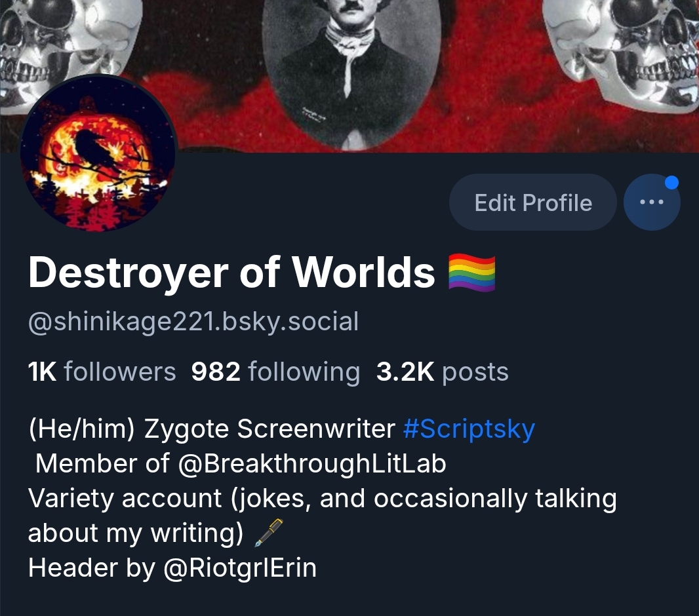
Task: Click the "Variety account" bio text
Action: [125, 499]
